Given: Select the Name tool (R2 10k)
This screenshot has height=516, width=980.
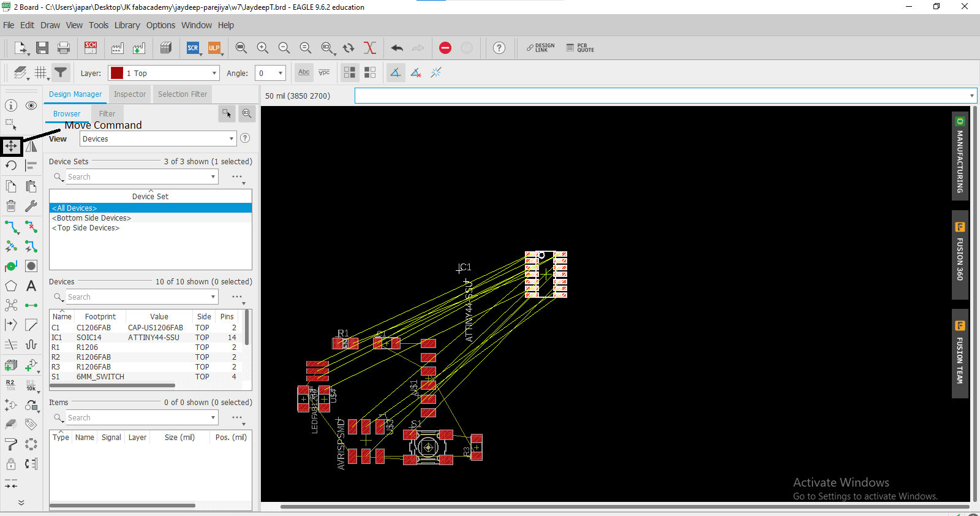Looking at the screenshot, I should (x=11, y=385).
